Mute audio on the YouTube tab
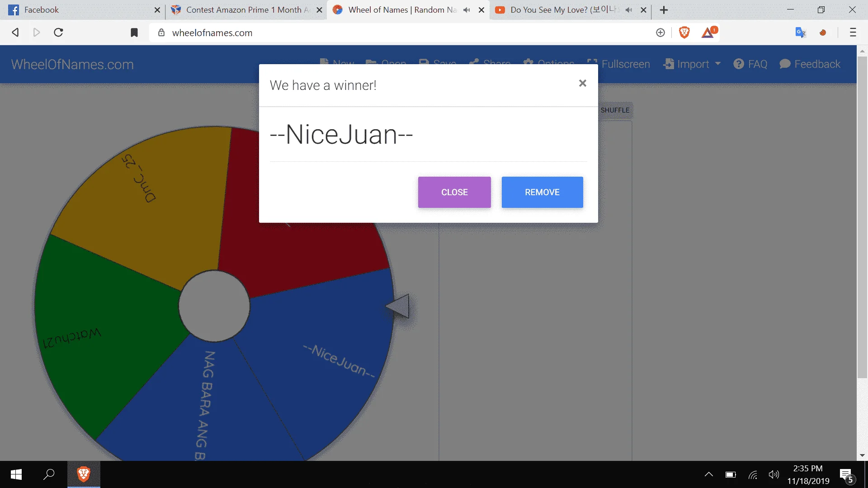The width and height of the screenshot is (868, 488). pyautogui.click(x=628, y=10)
